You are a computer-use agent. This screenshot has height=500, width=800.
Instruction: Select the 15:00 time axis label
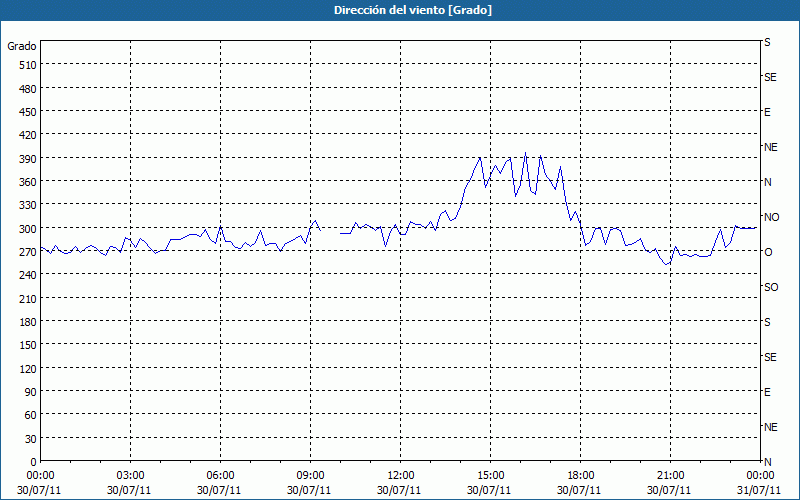click(490, 476)
